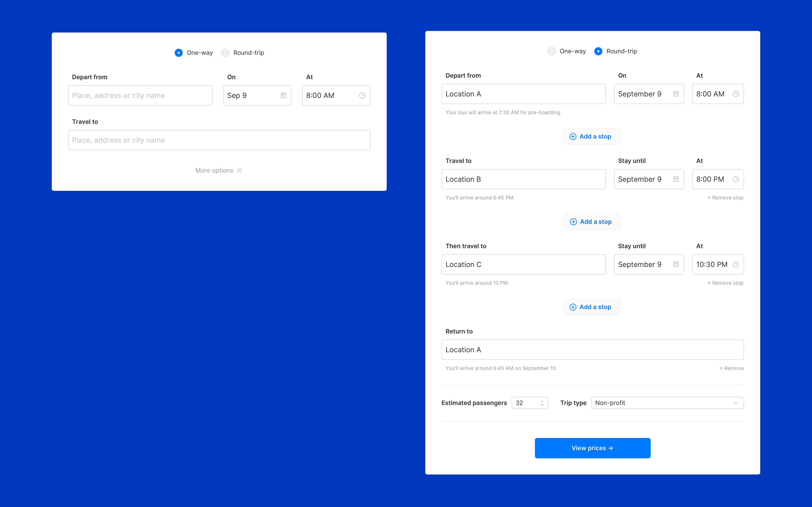Screen dimensions: 812x507
Task: Adjust Estimated passengers stepper arrows
Action: [542, 403]
